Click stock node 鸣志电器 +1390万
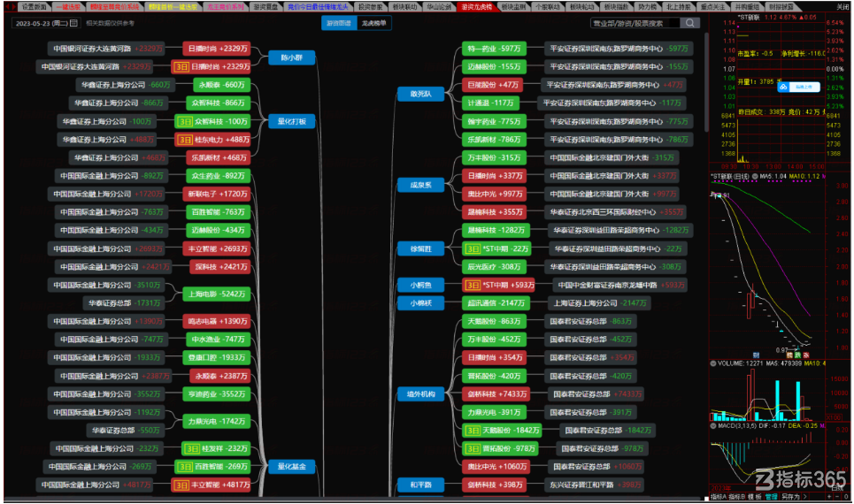 (x=216, y=322)
